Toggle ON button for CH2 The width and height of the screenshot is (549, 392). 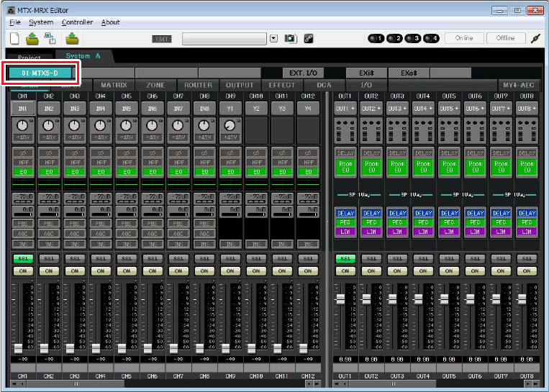click(49, 271)
